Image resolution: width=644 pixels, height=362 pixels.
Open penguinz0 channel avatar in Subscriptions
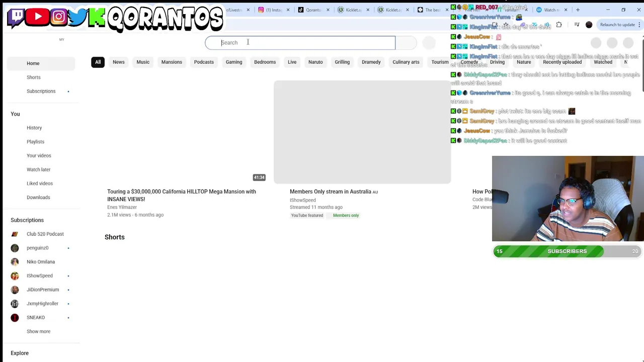point(15,248)
